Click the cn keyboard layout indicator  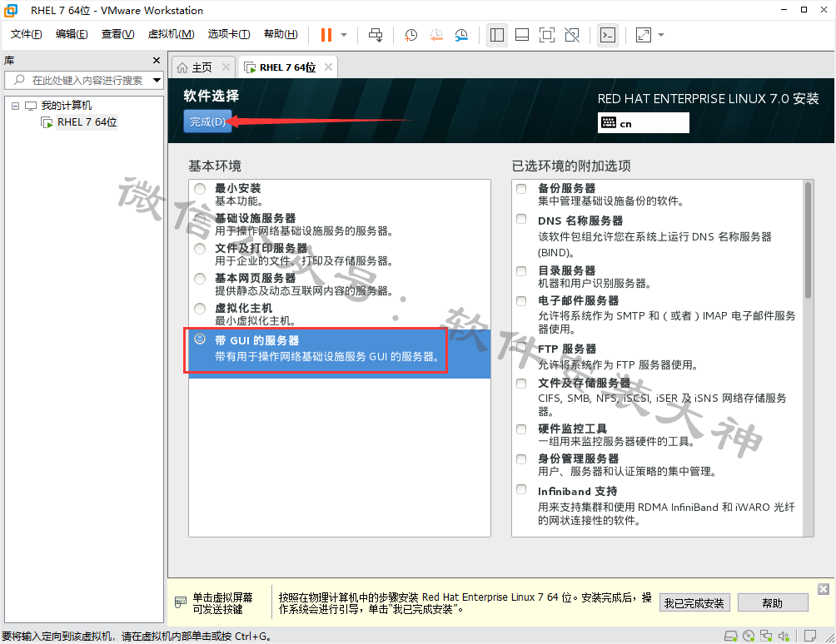(643, 122)
